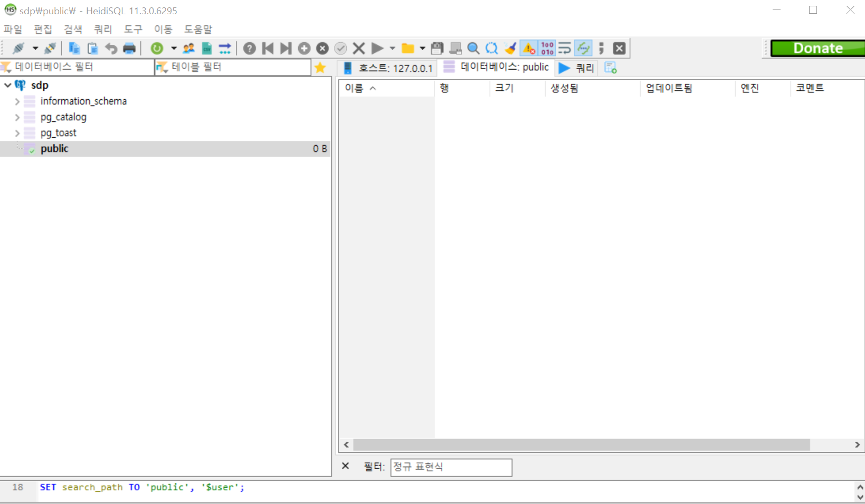Toggle the highlighted green reformat icon

(x=583, y=49)
